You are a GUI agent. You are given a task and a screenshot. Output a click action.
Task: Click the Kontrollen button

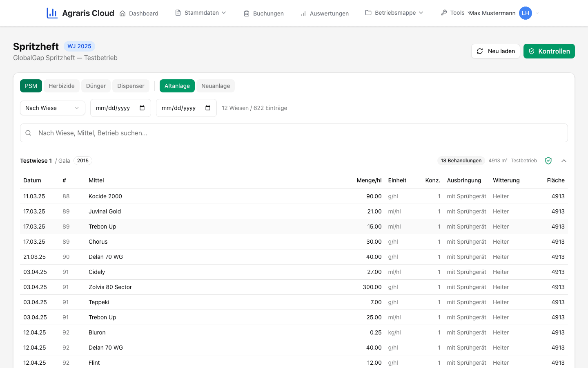tap(549, 51)
